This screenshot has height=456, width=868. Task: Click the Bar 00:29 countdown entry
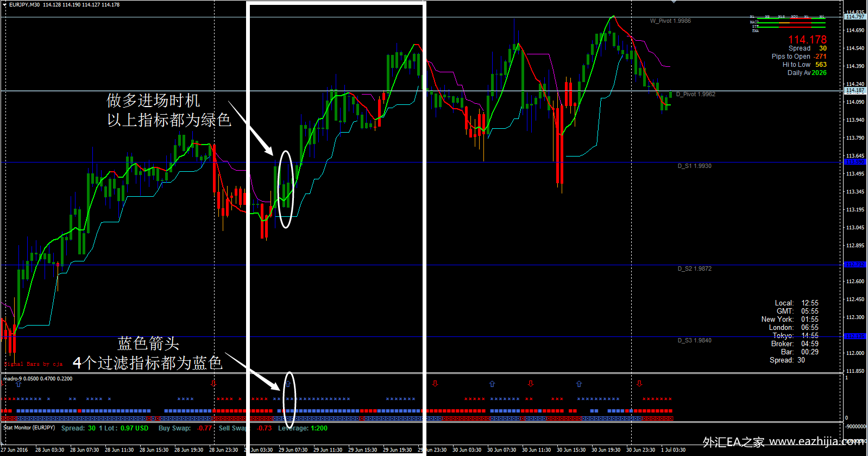pos(800,352)
